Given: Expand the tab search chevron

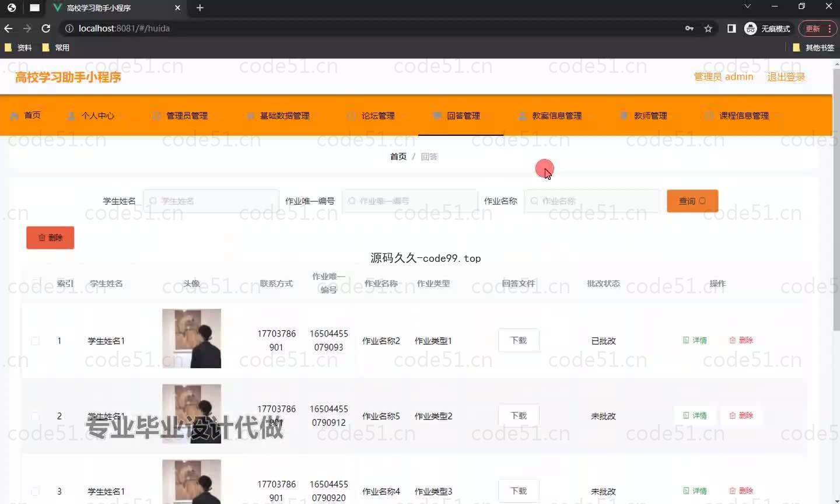Looking at the screenshot, I should pyautogui.click(x=747, y=6).
